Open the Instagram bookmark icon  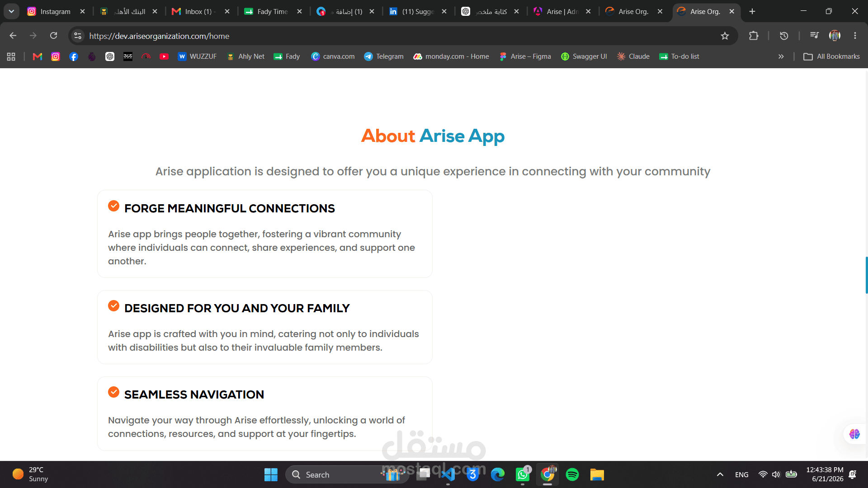56,56
